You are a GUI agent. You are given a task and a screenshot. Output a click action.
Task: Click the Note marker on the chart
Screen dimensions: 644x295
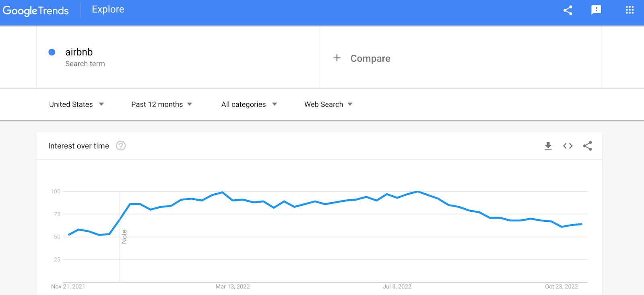coord(124,237)
